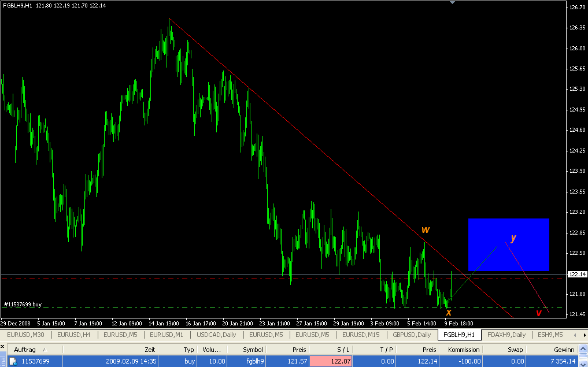Select the EURUSD,M1 chart tab
This screenshot has height=367, width=588.
(x=167, y=335)
